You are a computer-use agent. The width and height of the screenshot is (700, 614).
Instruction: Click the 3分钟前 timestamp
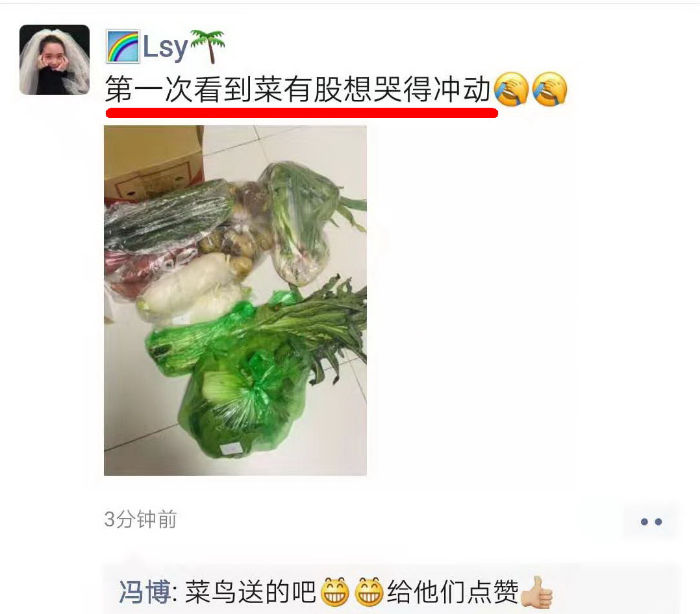[141, 519]
